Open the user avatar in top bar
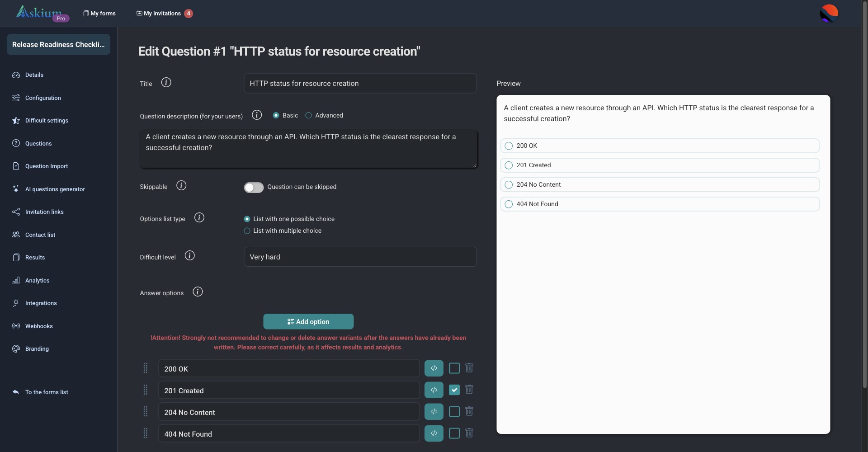868x452 pixels. pyautogui.click(x=829, y=13)
